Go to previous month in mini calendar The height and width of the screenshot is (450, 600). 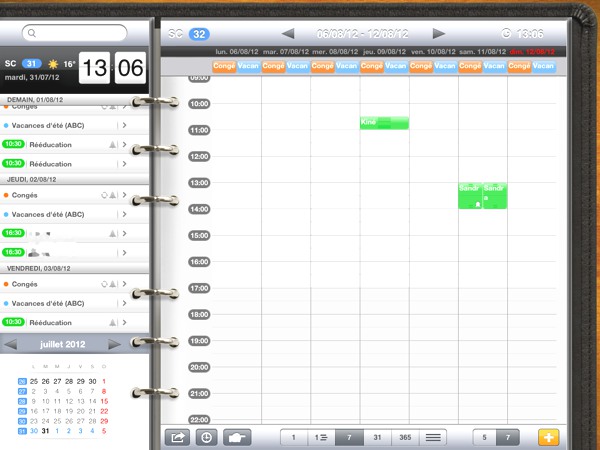[11, 344]
